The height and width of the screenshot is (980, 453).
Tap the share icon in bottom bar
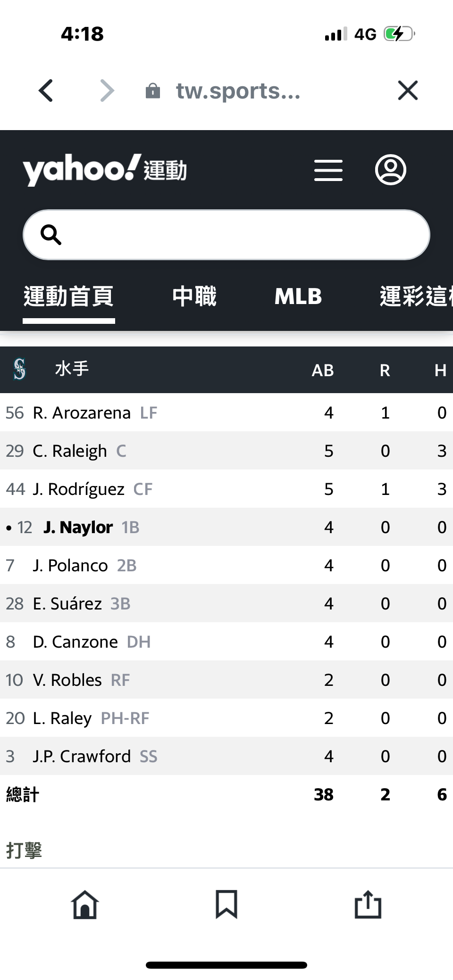pyautogui.click(x=368, y=905)
